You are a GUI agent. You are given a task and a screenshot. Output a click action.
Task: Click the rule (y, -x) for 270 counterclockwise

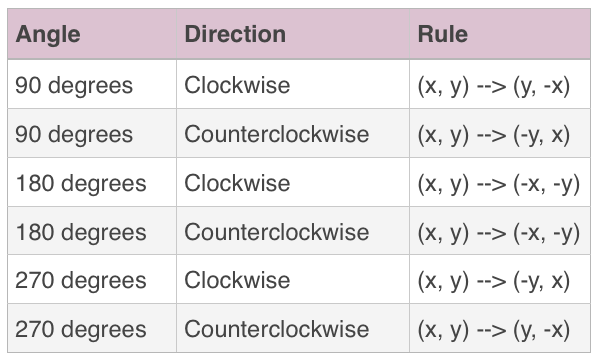(x=494, y=330)
